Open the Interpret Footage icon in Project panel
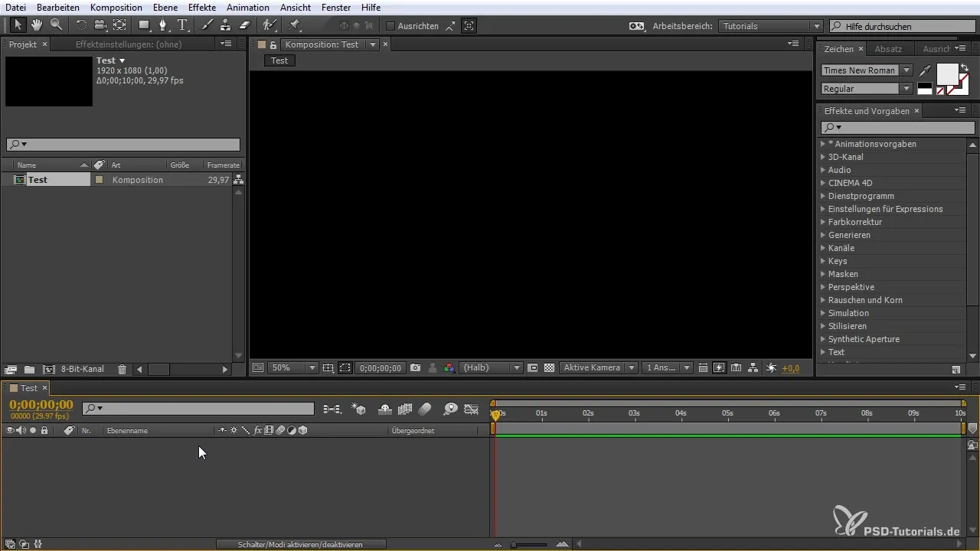This screenshot has height=551, width=980. point(11,370)
